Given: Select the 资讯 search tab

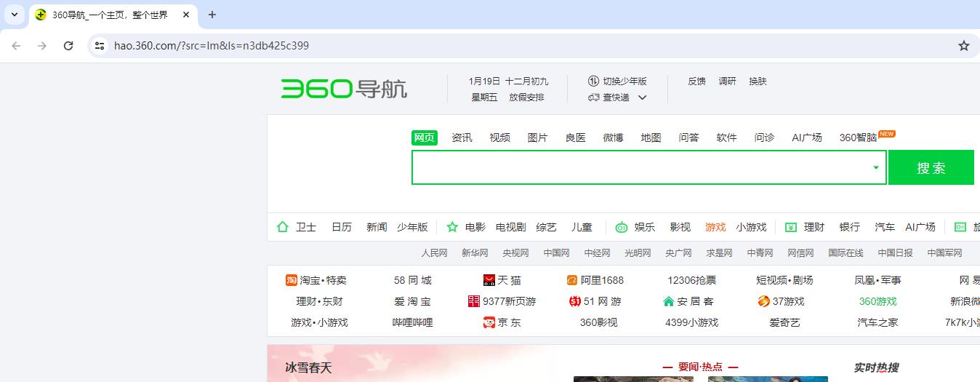Looking at the screenshot, I should tap(462, 138).
